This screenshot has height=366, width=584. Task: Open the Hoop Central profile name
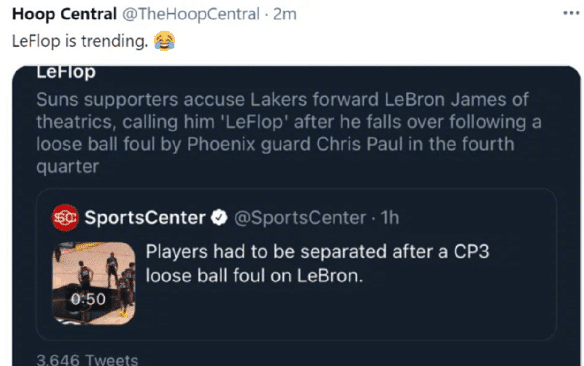(64, 14)
